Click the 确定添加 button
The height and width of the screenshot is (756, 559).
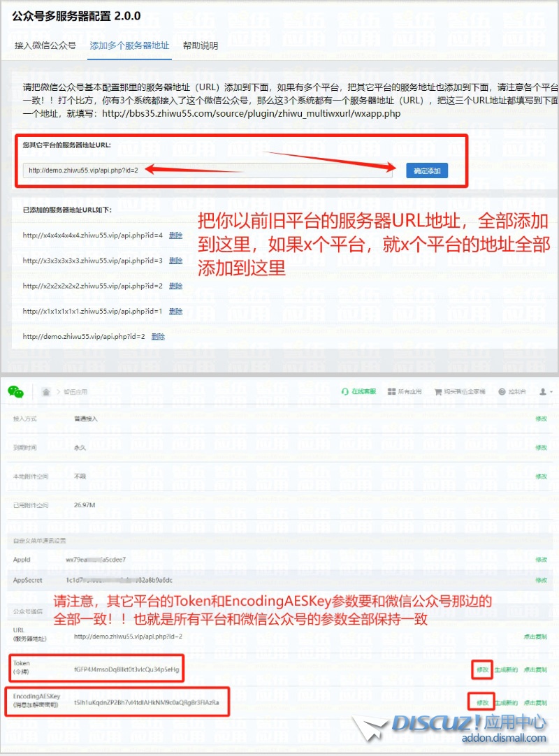[427, 170]
